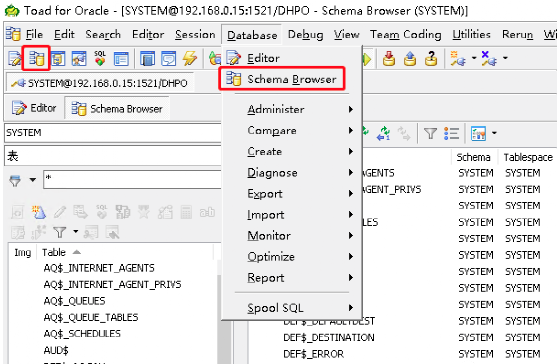Viewport: 557px width, 364px height.
Task: Expand the Optimize submenu
Action: point(292,256)
